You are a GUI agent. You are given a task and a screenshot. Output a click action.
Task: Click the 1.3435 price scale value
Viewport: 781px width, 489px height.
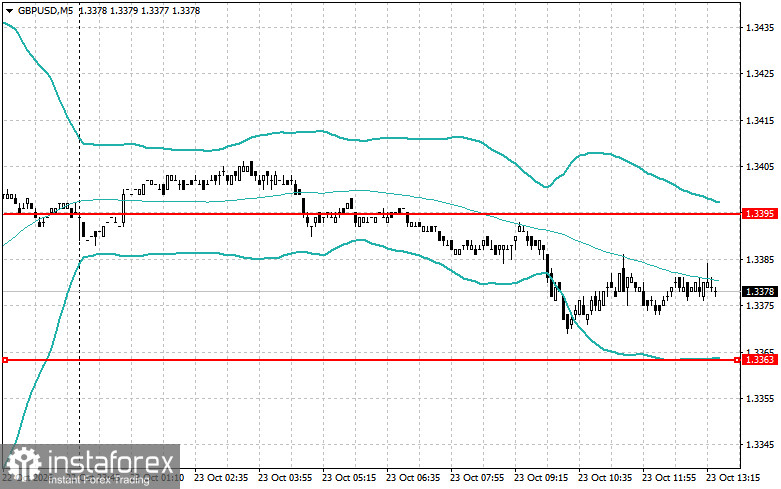point(760,27)
